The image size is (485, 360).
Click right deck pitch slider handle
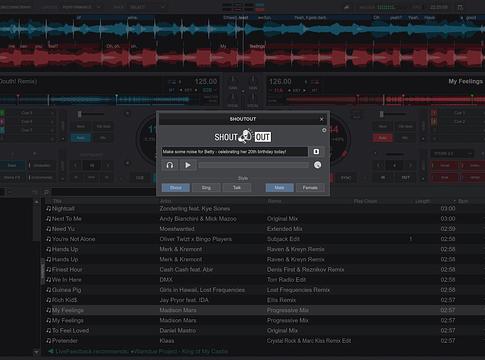point(381,115)
